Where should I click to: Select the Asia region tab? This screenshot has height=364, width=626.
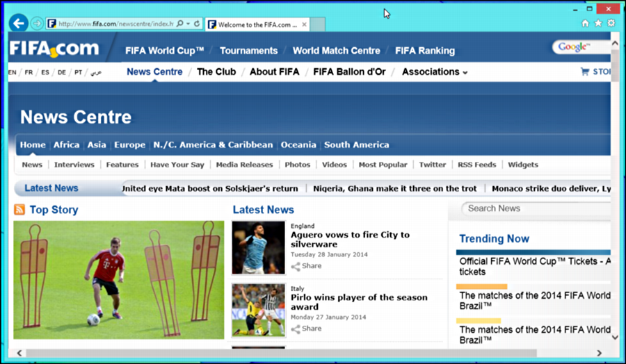tap(97, 144)
